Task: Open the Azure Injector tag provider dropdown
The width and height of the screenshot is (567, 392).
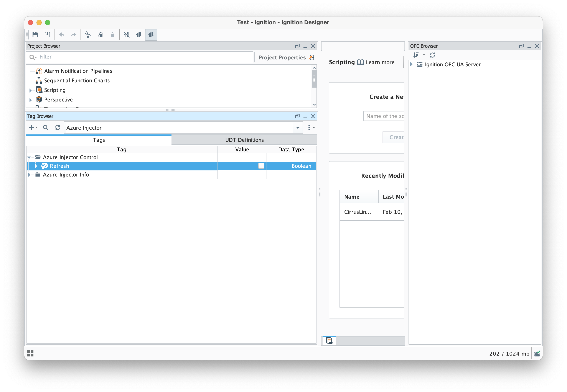Action: pyautogui.click(x=298, y=127)
